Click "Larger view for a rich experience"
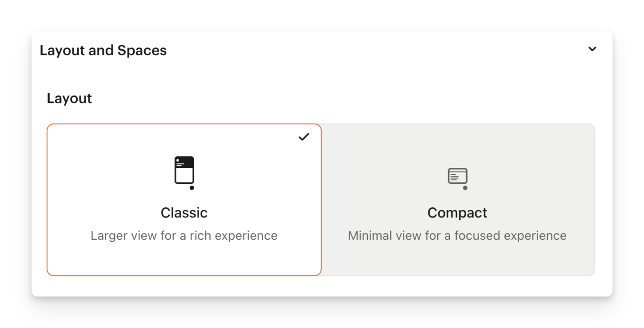Image resolution: width=644 pixels, height=328 pixels. [x=184, y=236]
